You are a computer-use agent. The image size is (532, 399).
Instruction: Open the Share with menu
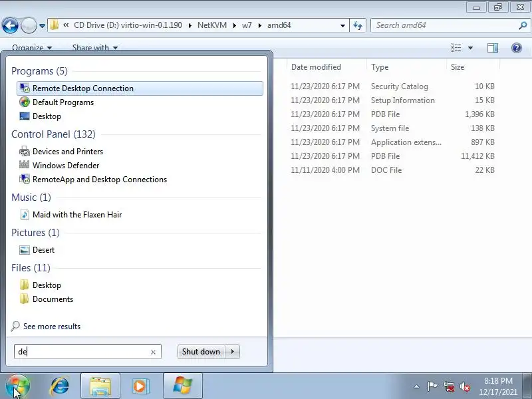coord(95,47)
